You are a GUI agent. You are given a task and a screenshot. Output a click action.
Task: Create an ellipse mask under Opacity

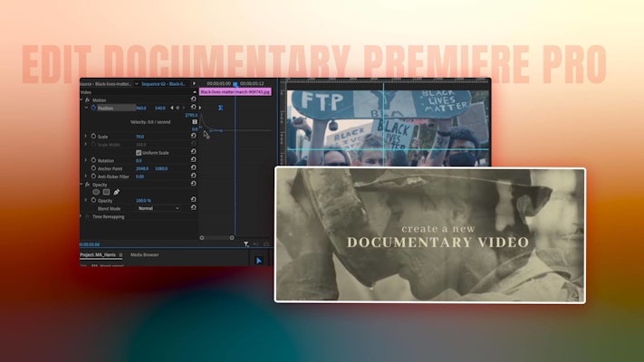tap(96, 192)
